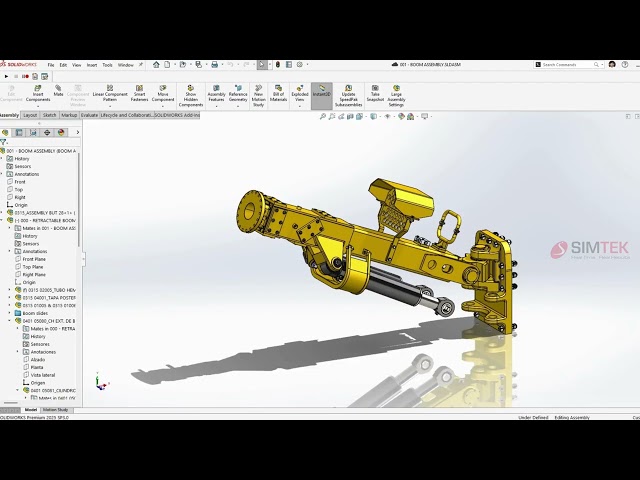Click the Record/Pause Macro button
The height and width of the screenshot is (480, 640).
click(25, 76)
